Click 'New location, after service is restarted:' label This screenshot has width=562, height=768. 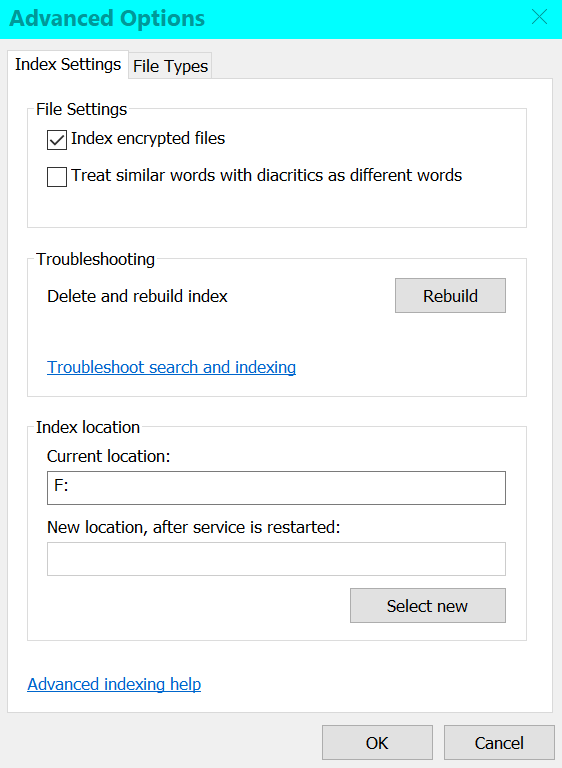(x=194, y=528)
